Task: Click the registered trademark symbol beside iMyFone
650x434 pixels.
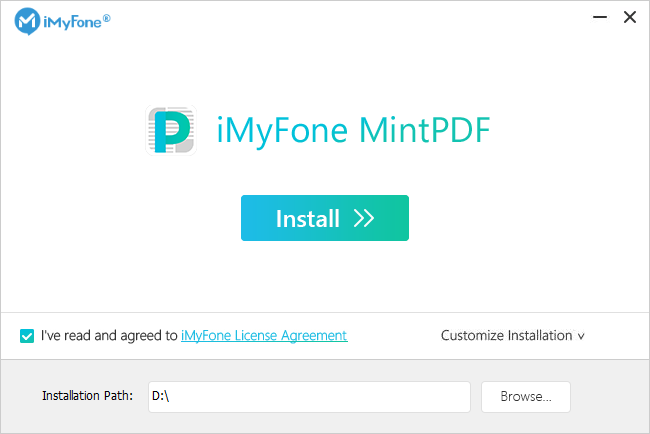Action: point(107,18)
